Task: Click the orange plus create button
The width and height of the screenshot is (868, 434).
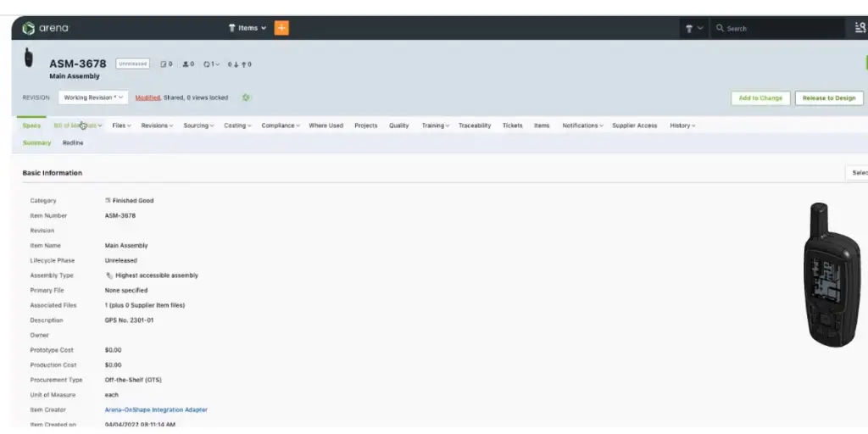Action: point(281,28)
